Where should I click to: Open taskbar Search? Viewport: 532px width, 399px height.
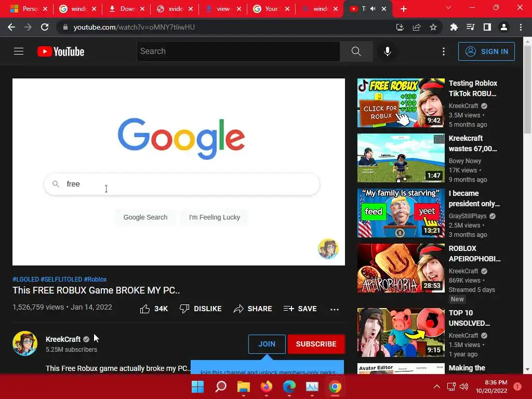pos(220,387)
